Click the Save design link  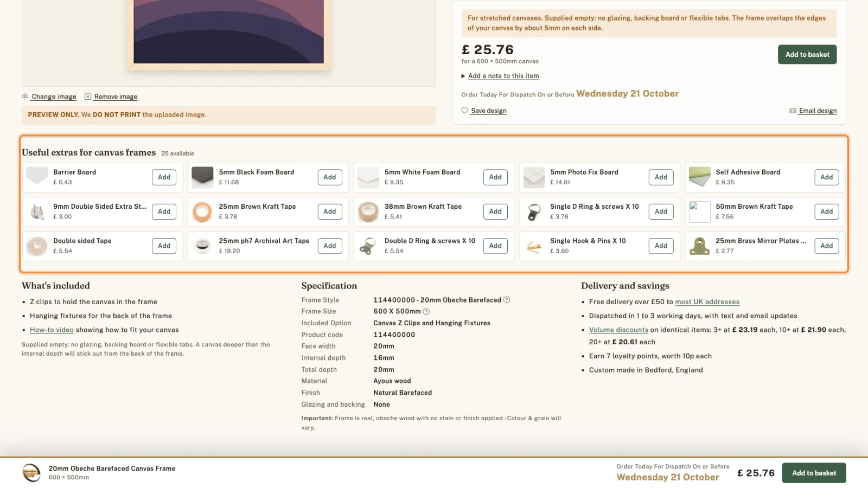click(x=489, y=111)
